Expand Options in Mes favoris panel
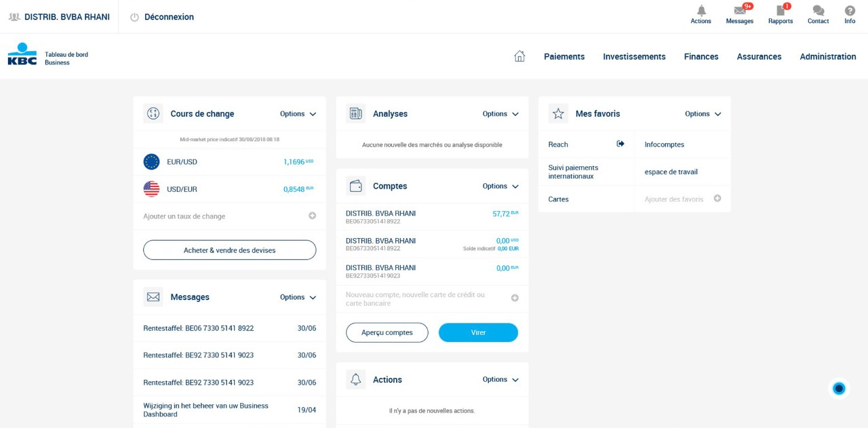This screenshot has width=868, height=428. click(x=703, y=114)
